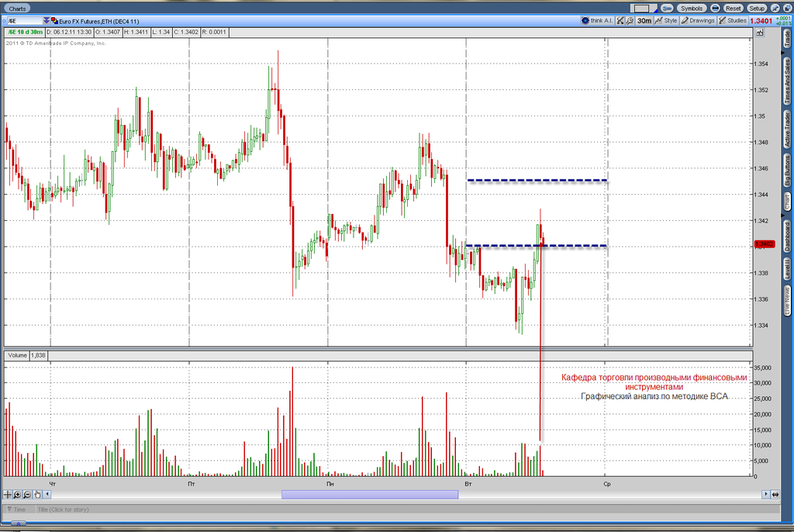Screen dimensions: 794x532
Task: Select the hand pan tool
Action: point(37,494)
